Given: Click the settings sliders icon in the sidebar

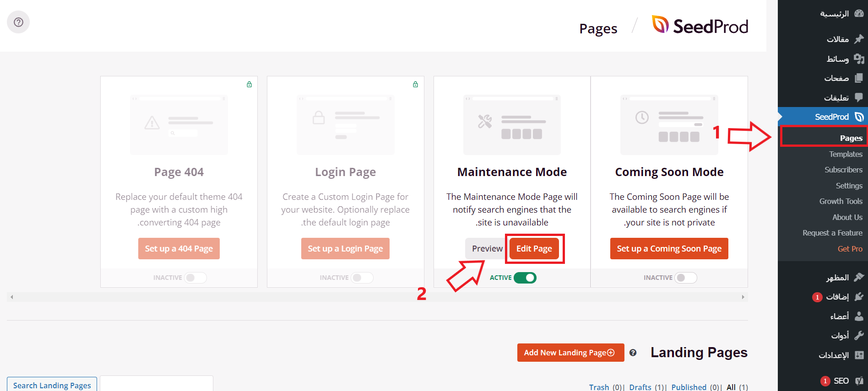Looking at the screenshot, I should [859, 355].
